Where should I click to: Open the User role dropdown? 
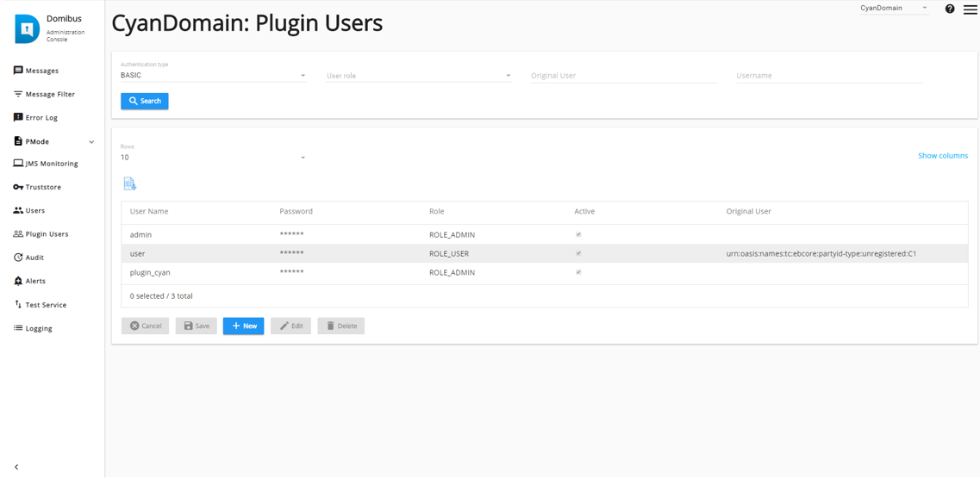(418, 76)
